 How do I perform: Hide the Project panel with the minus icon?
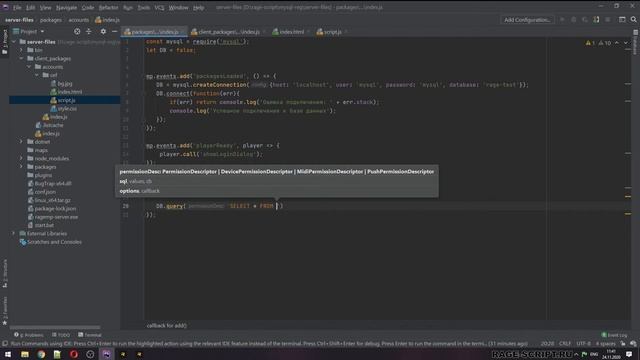click(114, 31)
